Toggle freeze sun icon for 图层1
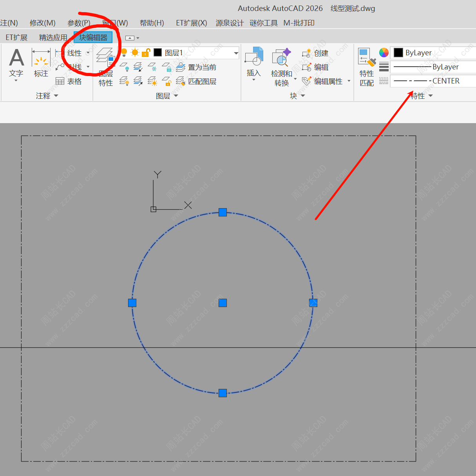Image resolution: width=476 pixels, height=476 pixels. pyautogui.click(x=135, y=53)
